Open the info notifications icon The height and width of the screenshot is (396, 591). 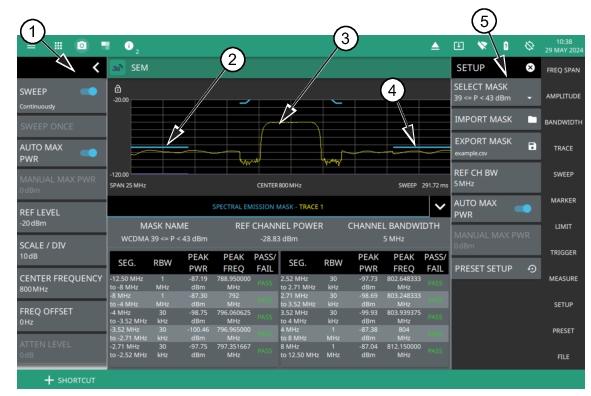click(x=129, y=46)
